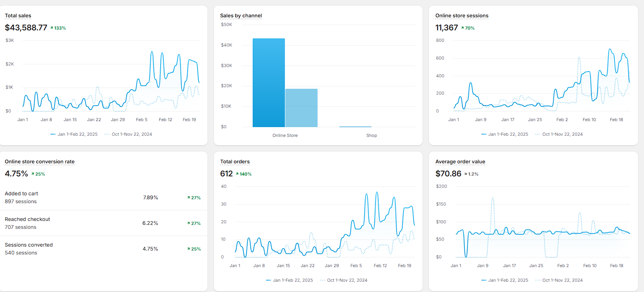Select the 11,367 sessions figure
This screenshot has height=292, width=644.
click(447, 28)
